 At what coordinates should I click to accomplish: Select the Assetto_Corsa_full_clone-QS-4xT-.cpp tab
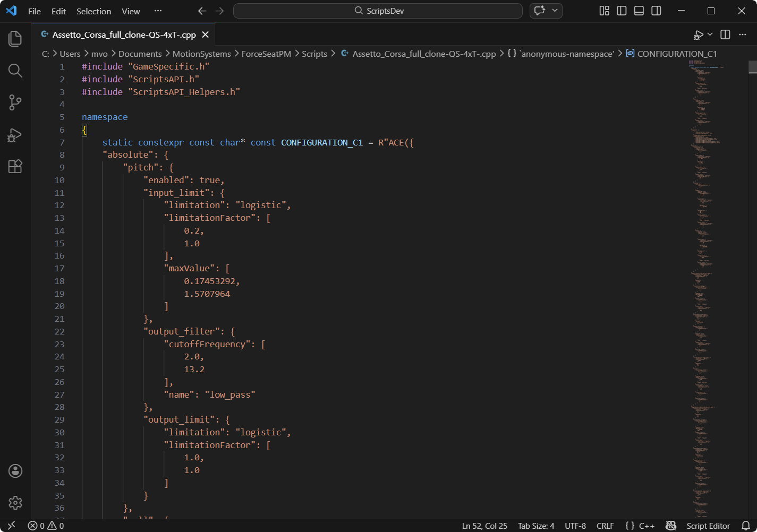tap(124, 35)
